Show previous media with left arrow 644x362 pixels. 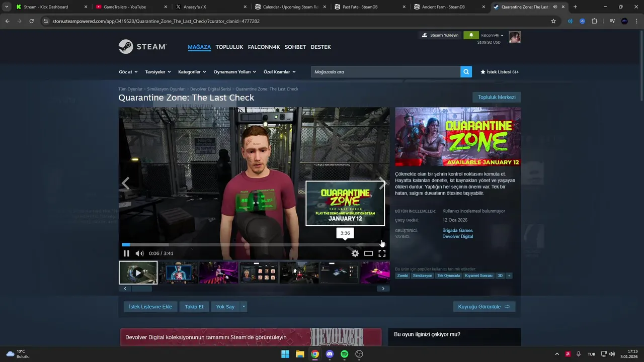click(x=125, y=184)
